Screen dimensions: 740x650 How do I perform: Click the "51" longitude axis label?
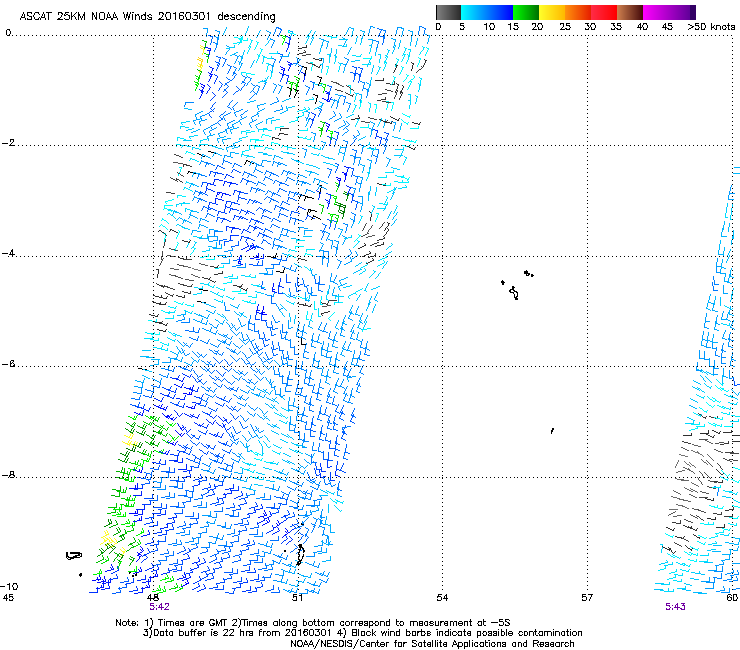tap(297, 598)
